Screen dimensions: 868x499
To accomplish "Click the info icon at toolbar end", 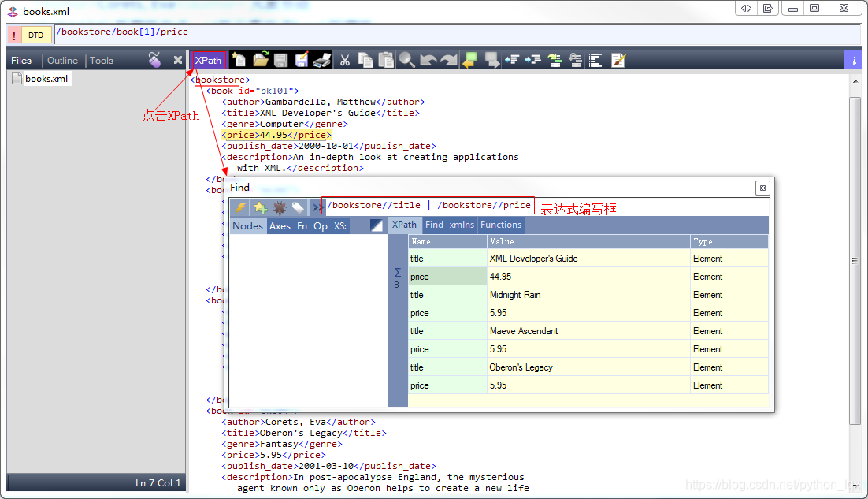I will coord(854,61).
